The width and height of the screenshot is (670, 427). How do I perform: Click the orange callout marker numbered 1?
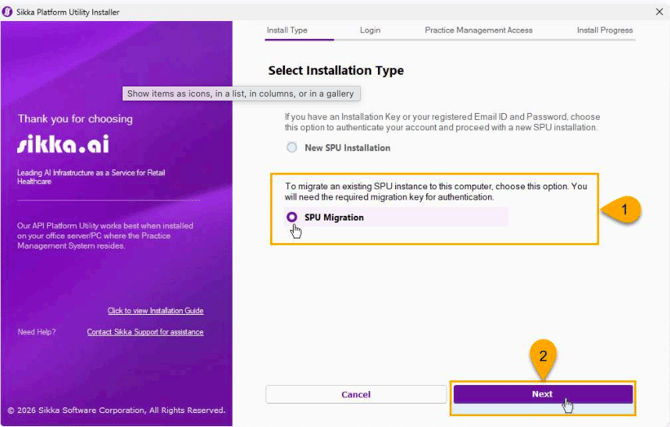pos(622,210)
